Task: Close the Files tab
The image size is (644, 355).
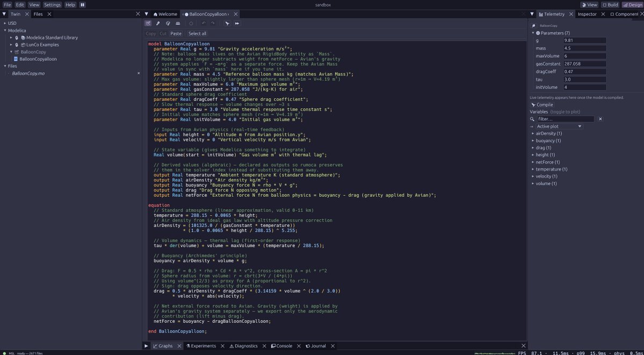Action: [x=49, y=14]
